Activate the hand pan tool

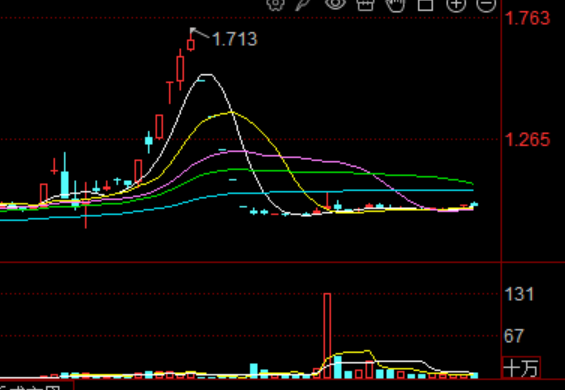pos(396,5)
